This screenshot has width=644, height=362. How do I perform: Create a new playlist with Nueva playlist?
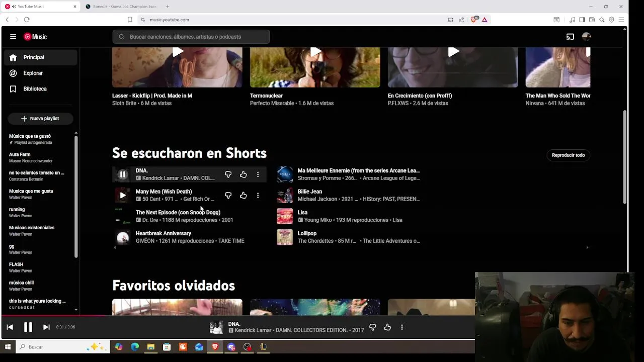pyautogui.click(x=40, y=119)
